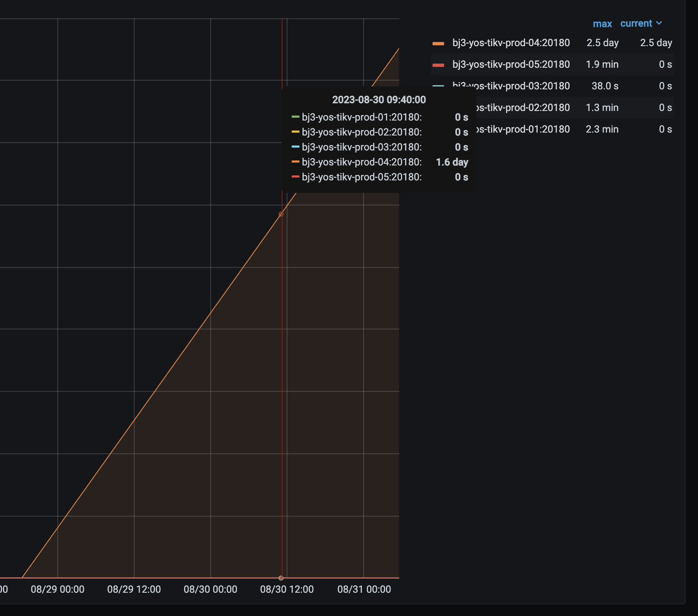
Task: Toggle the bj3-yos-tikv-prod-04:20180 legend series
Action: [x=511, y=43]
